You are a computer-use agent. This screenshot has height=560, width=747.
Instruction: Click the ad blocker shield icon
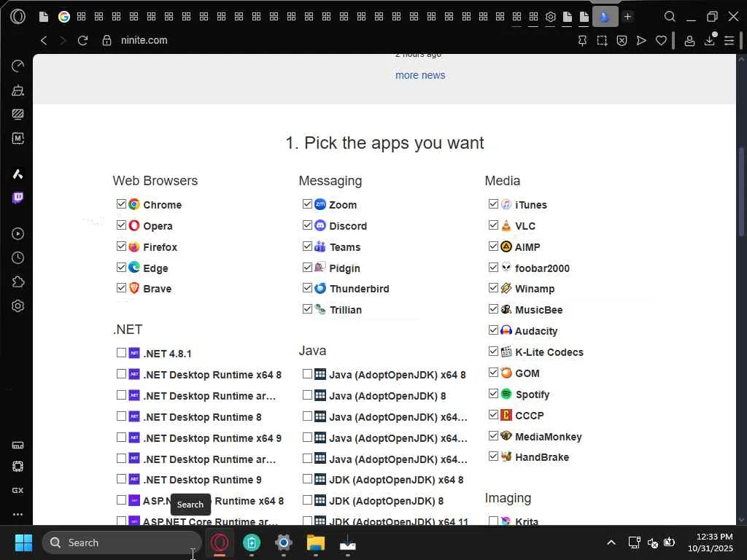[x=622, y=41]
